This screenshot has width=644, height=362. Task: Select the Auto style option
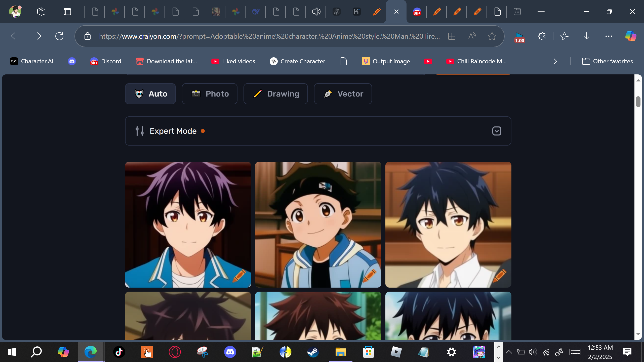150,94
